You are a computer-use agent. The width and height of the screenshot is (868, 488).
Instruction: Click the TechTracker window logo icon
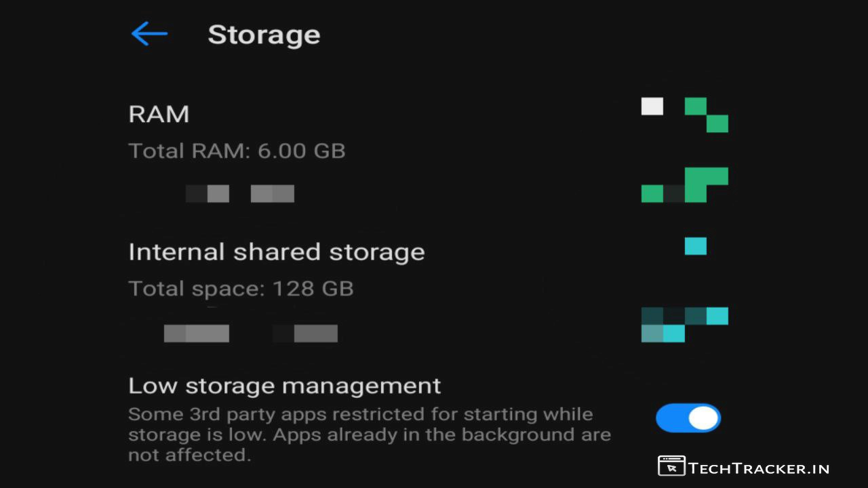[x=671, y=466]
